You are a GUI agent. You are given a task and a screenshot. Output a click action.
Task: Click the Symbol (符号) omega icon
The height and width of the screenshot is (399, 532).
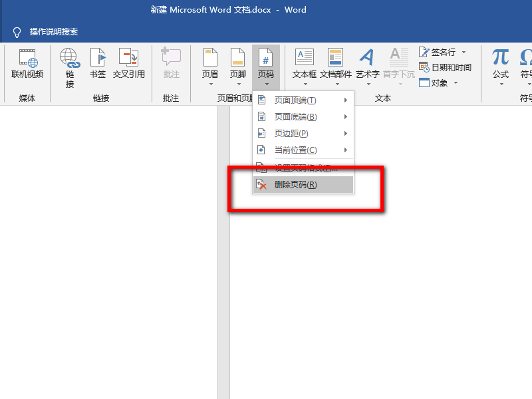point(525,57)
